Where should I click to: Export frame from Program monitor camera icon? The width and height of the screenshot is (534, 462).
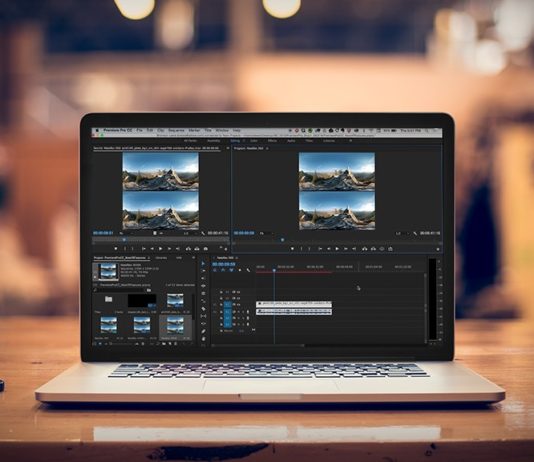(x=390, y=249)
